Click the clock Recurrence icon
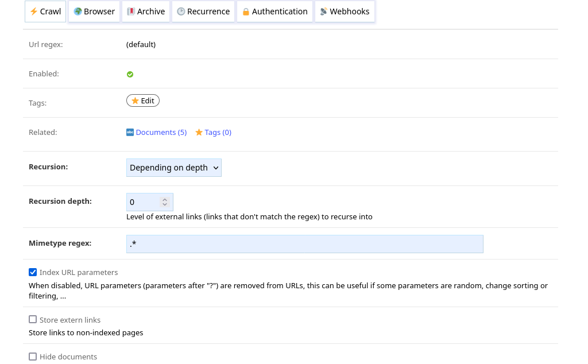588x364 pixels. [181, 11]
